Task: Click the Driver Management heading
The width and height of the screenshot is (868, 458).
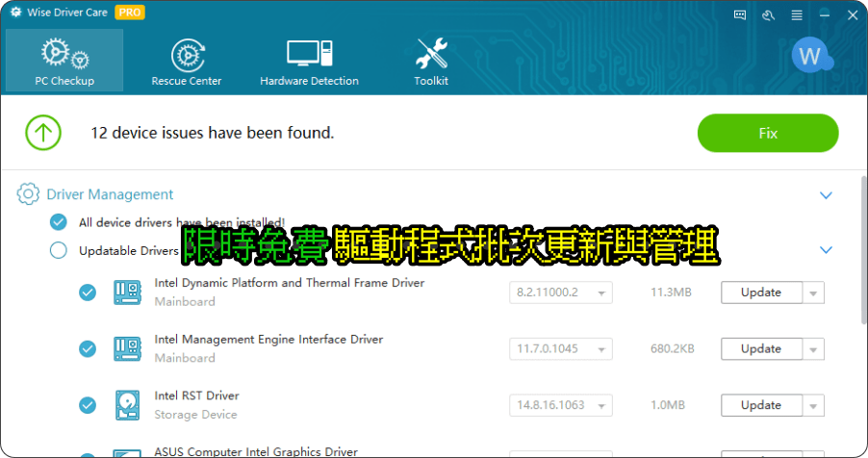Action: click(x=110, y=194)
